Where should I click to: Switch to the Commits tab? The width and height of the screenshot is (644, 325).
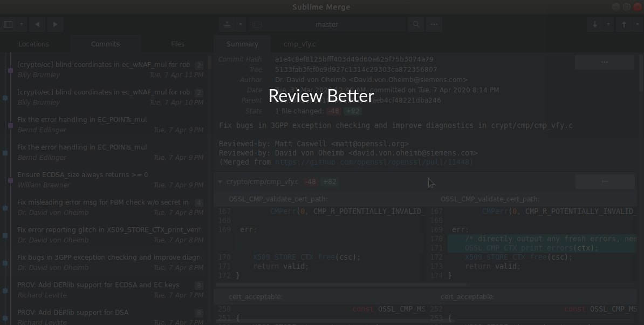(106, 44)
